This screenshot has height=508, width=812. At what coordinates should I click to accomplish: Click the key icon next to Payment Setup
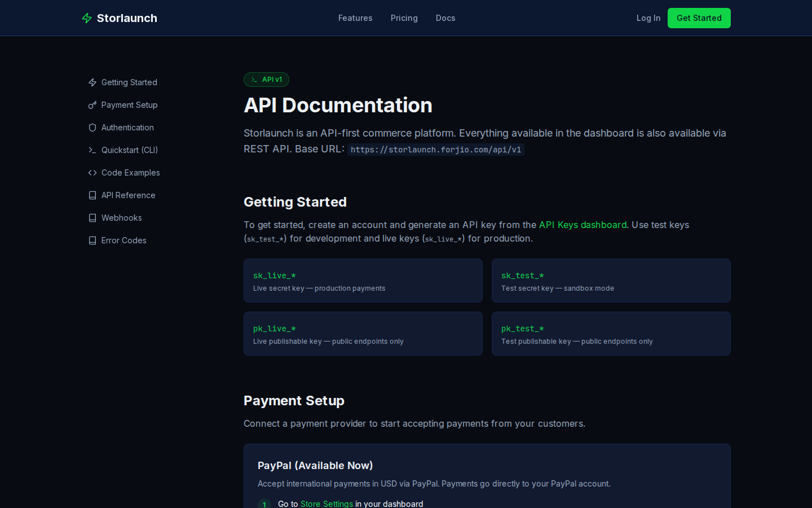92,105
